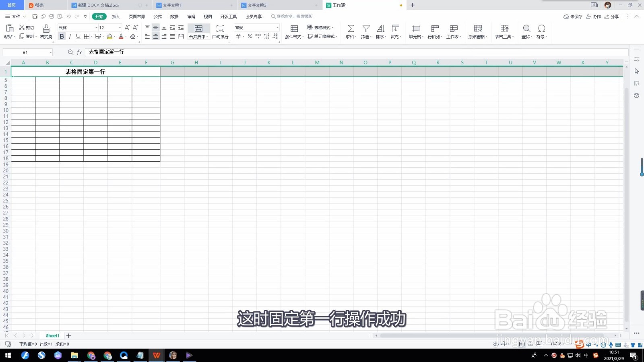The image size is (644, 362).
Task: Click the Print icon in quick toolbar
Action: [52, 16]
